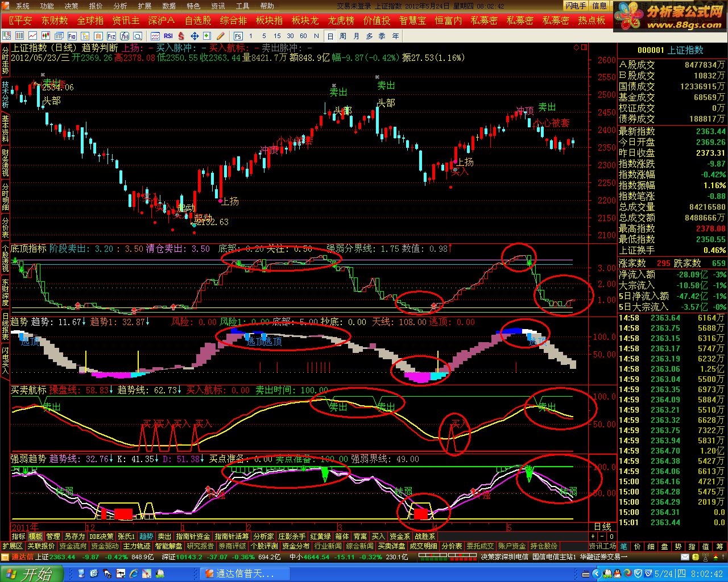Switch to 日 daily period
The height and width of the screenshot is (582, 728).
[x=330, y=36]
